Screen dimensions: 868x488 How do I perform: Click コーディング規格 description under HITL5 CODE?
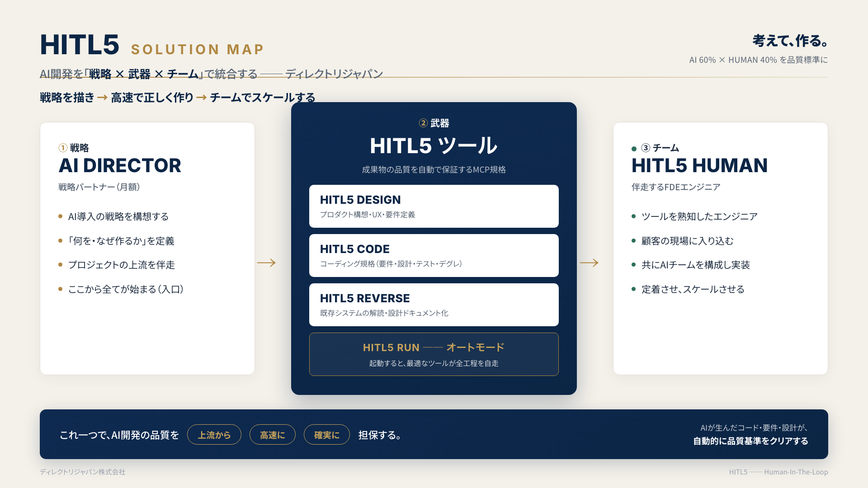tap(391, 264)
